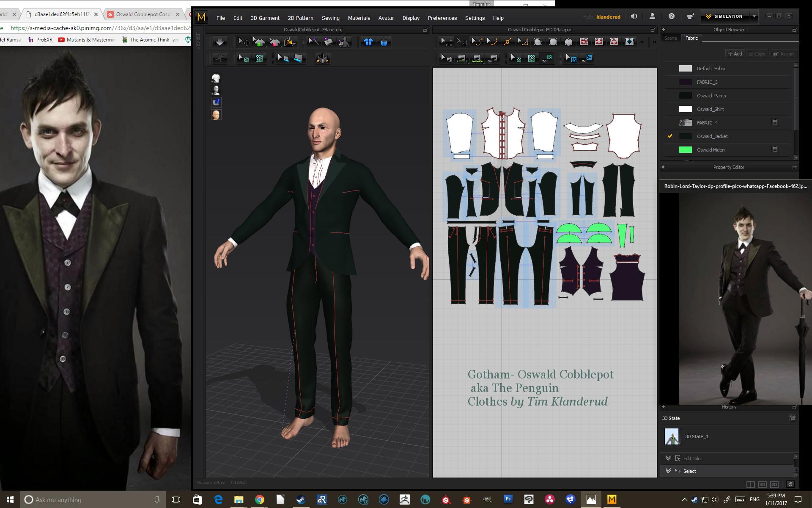
Task: Open the 3D Garment menu
Action: point(265,18)
